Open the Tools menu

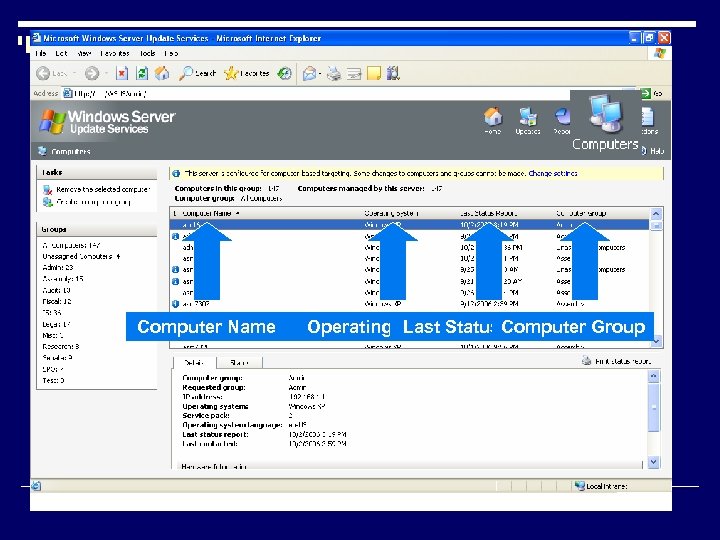[147, 53]
